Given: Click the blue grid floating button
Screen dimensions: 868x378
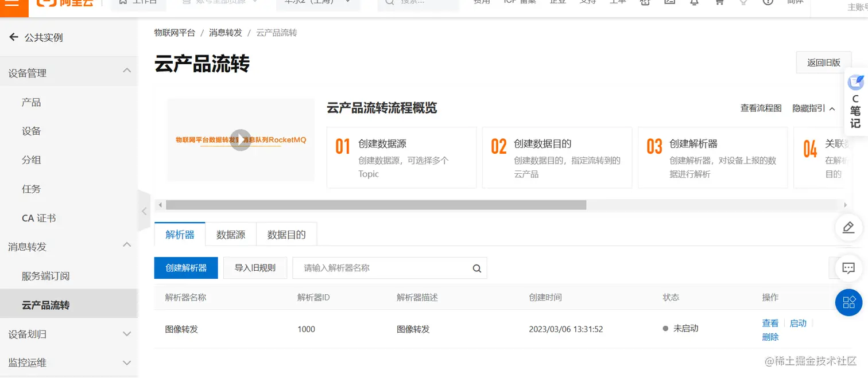Looking at the screenshot, I should click(848, 302).
